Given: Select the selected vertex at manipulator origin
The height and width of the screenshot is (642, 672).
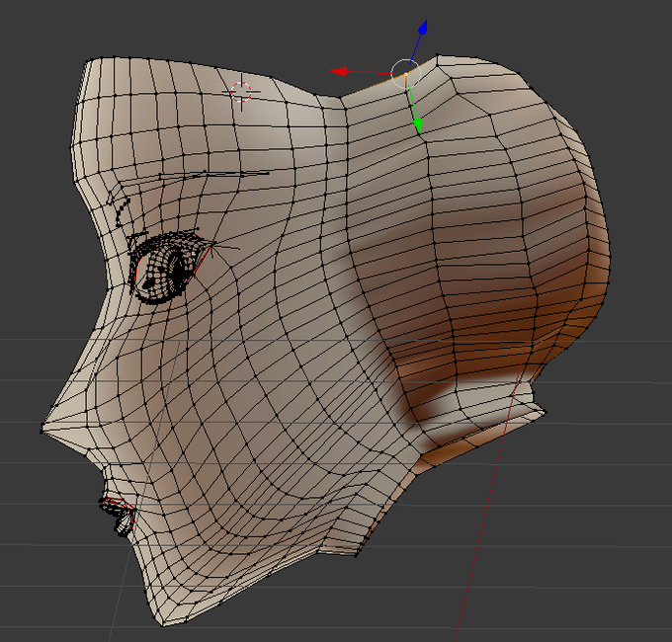Looking at the screenshot, I should point(405,74).
